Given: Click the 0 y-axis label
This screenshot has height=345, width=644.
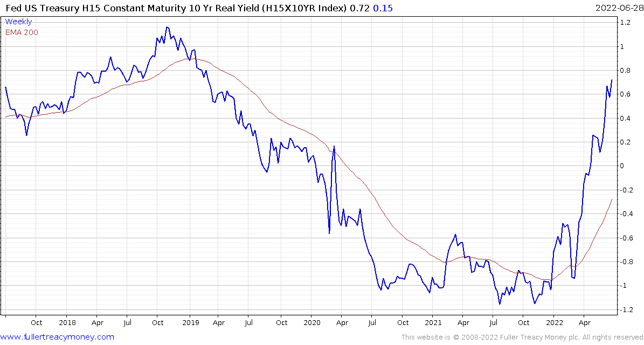Looking at the screenshot, I should pos(622,166).
